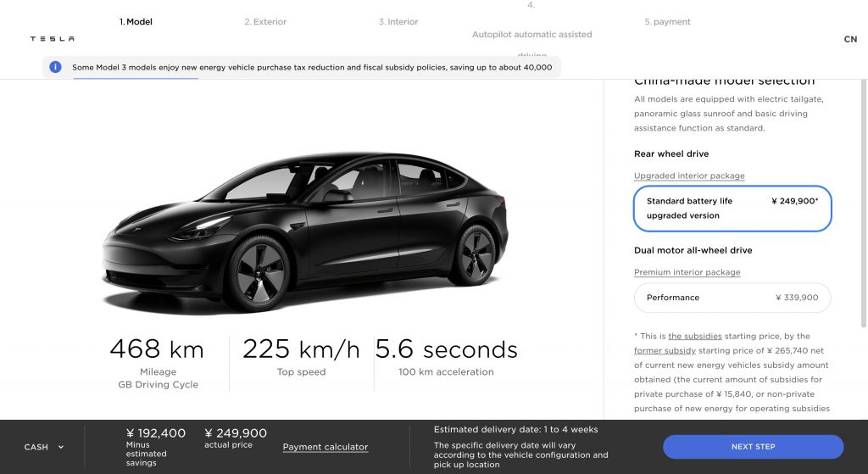Click the Rear wheel drive heading
The width and height of the screenshot is (868, 474).
pos(671,153)
